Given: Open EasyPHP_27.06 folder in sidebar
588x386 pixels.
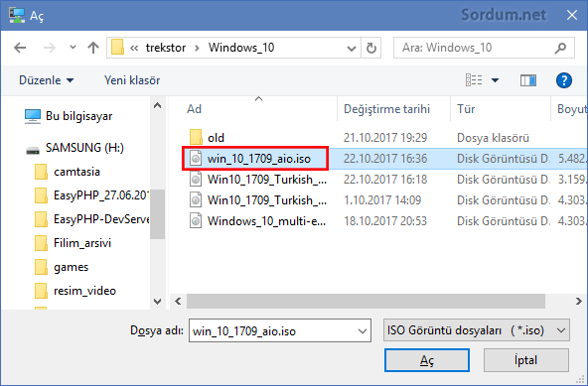Looking at the screenshot, I should [x=101, y=195].
